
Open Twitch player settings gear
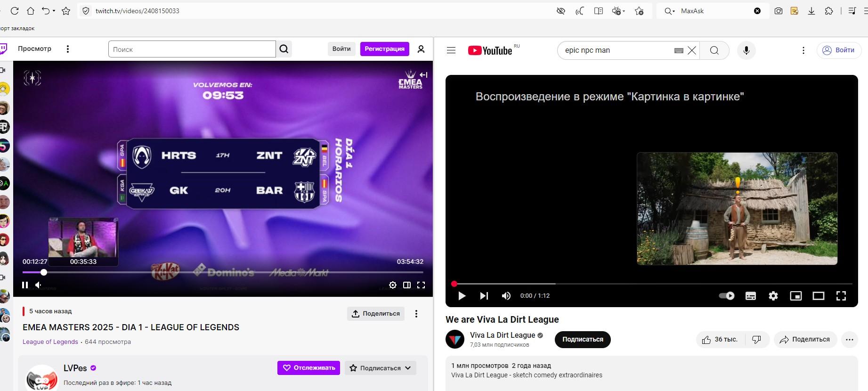click(x=393, y=285)
